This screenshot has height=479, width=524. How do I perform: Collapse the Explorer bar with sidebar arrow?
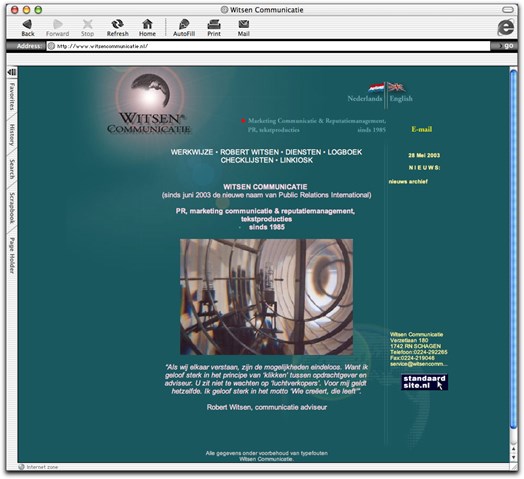tap(12, 72)
